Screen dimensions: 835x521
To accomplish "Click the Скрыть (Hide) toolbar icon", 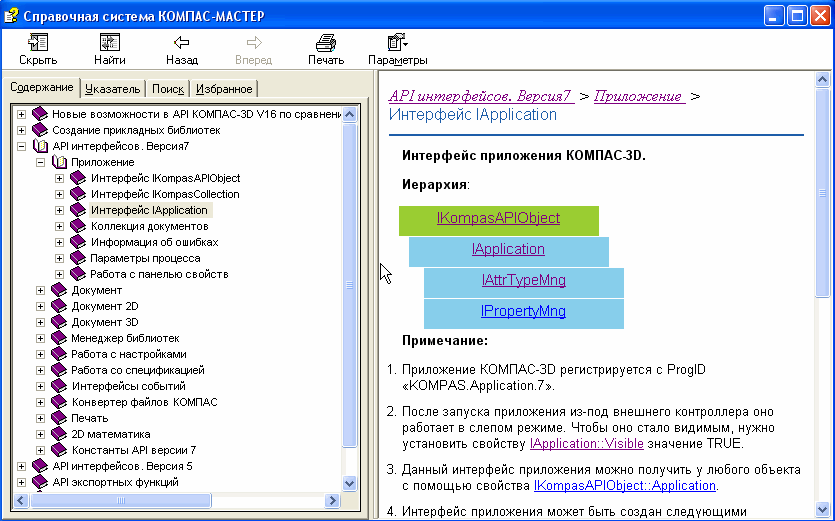I will click(x=38, y=43).
